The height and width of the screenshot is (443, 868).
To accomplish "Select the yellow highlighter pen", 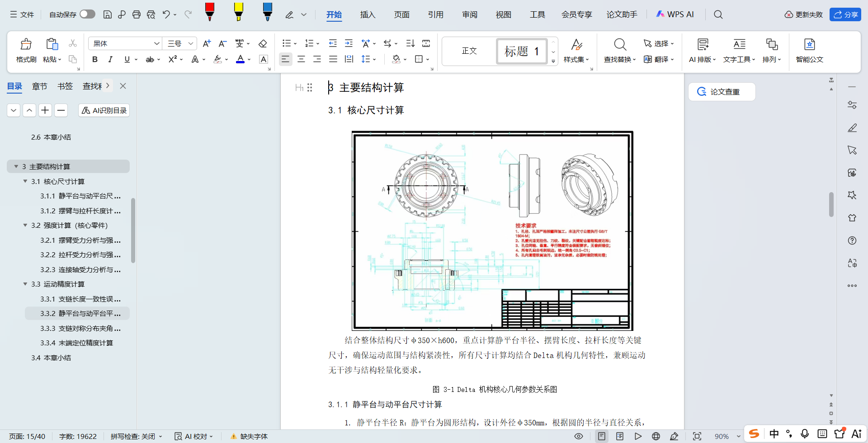I will pos(239,12).
